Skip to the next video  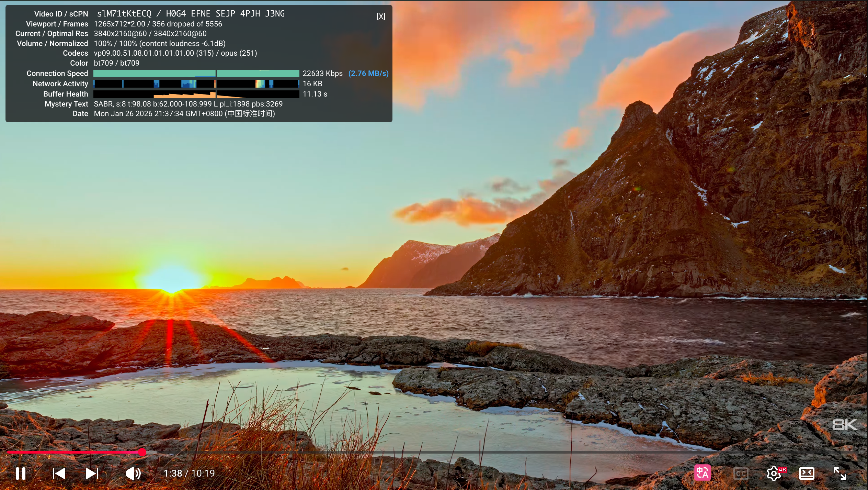point(92,474)
